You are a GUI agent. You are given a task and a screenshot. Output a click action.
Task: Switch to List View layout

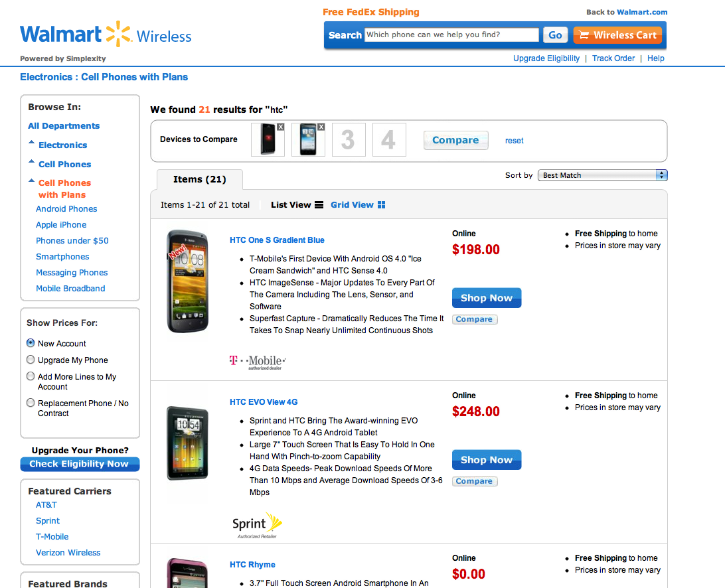point(297,205)
